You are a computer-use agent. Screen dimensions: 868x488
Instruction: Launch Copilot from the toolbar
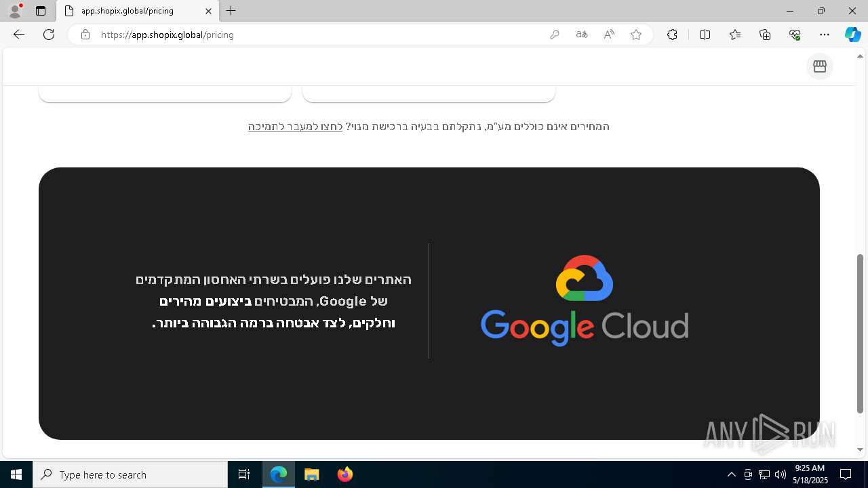point(852,35)
